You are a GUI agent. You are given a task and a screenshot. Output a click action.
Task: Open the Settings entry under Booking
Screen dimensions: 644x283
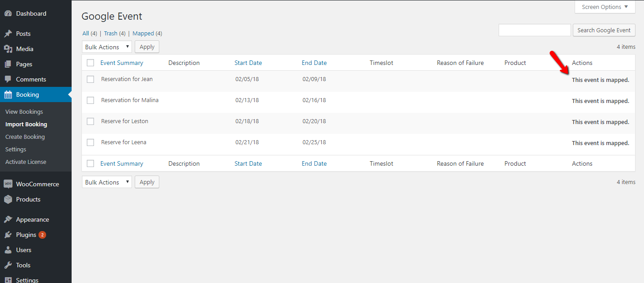16,149
